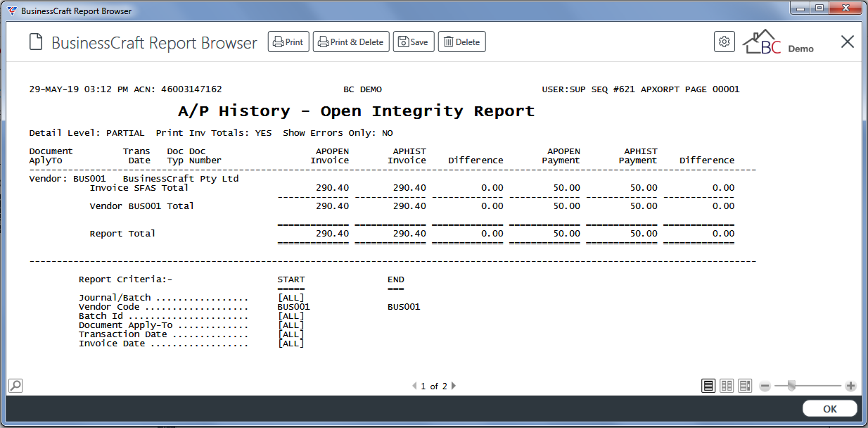Click the zoom slider handle

click(791, 385)
